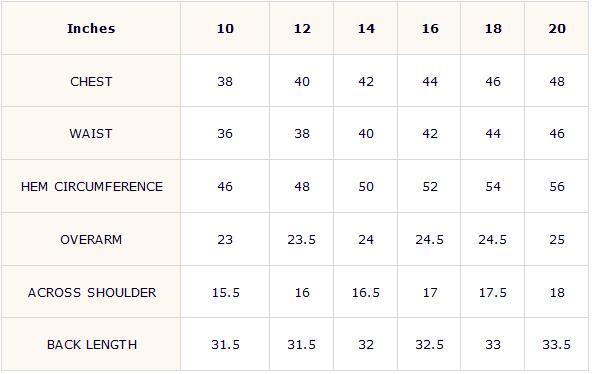Select the size 10 column header

tap(225, 29)
